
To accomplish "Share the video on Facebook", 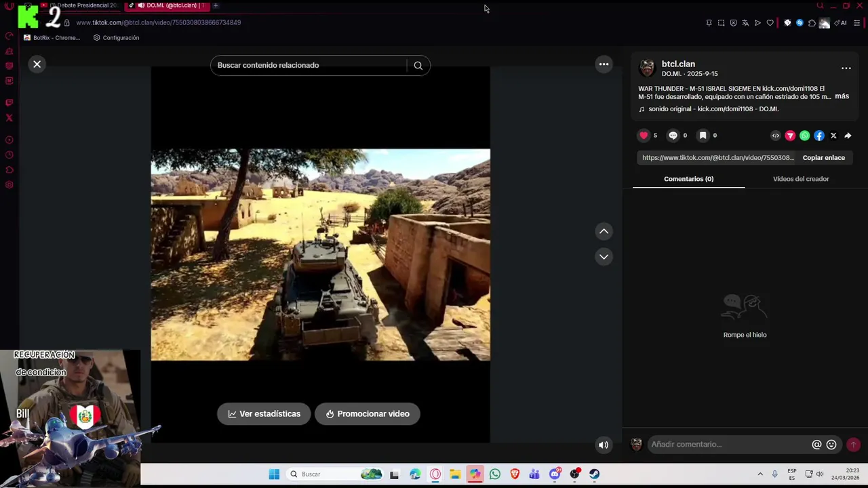I will coord(819,136).
